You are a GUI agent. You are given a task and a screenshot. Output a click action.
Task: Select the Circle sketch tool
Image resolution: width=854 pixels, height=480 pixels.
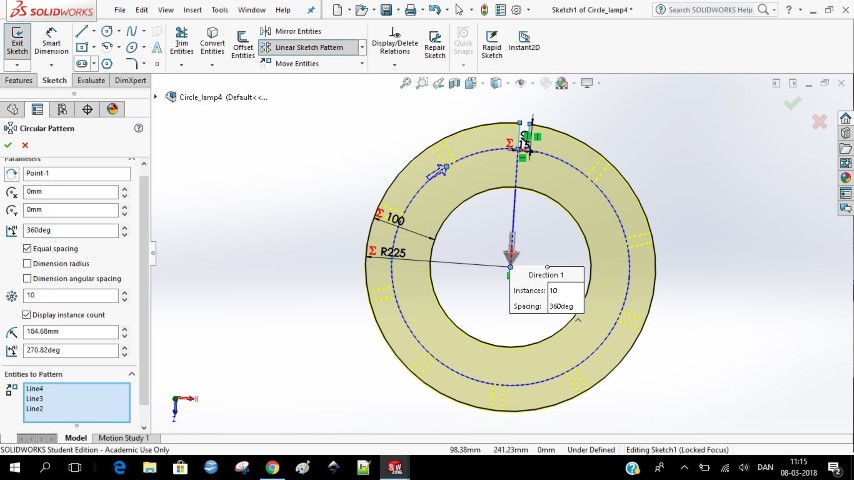[107, 31]
